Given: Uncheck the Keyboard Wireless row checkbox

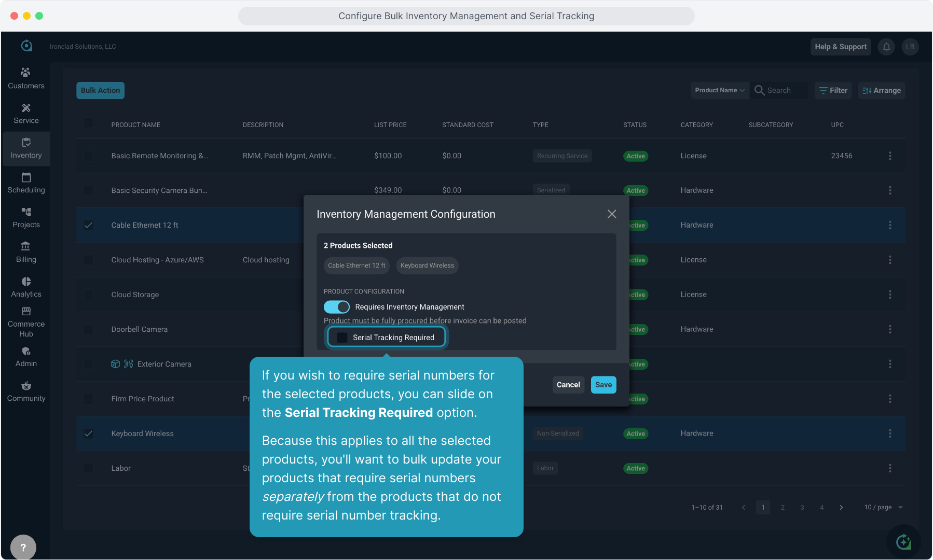Looking at the screenshot, I should click(89, 433).
